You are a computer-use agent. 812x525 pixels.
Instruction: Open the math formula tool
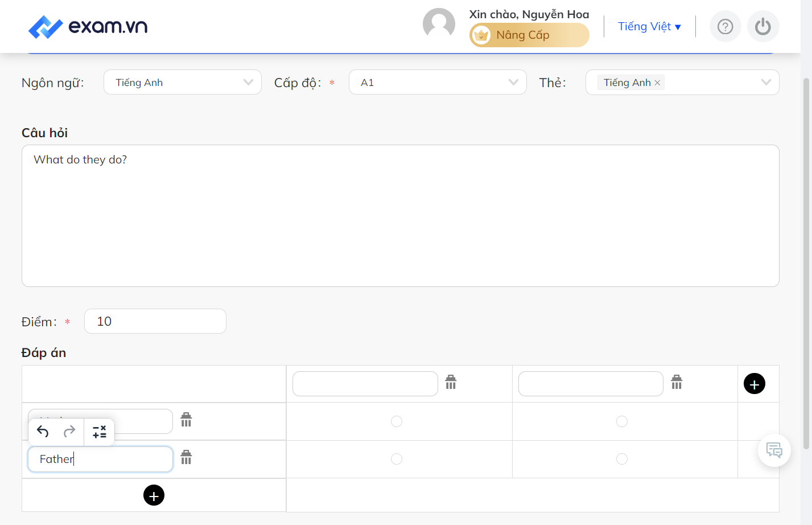coord(100,432)
